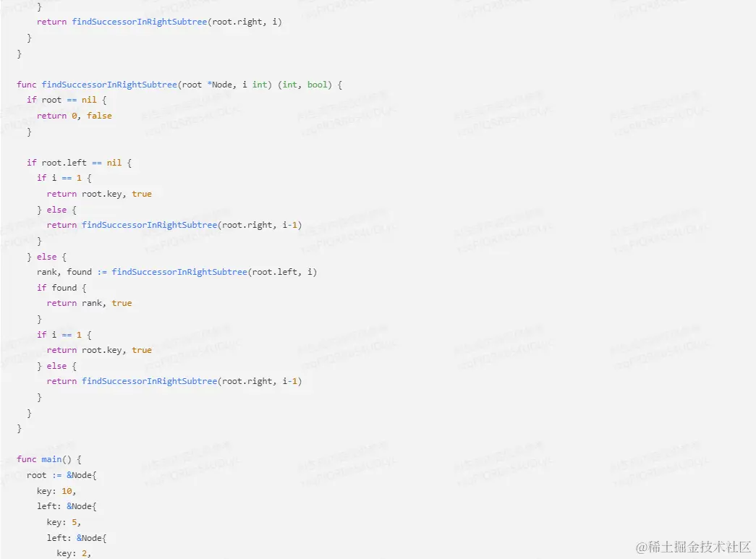The width and height of the screenshot is (756, 559).
Task: Click the 'main' function name
Action: click(51, 459)
